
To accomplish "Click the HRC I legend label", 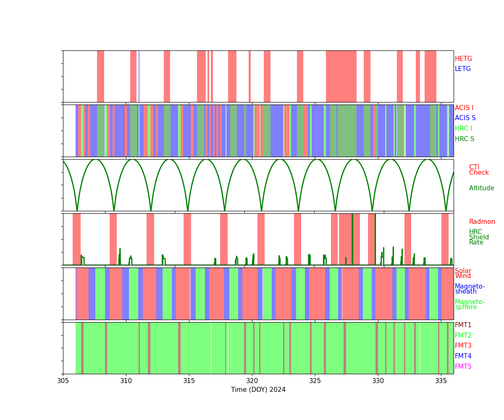I will 463,129.
